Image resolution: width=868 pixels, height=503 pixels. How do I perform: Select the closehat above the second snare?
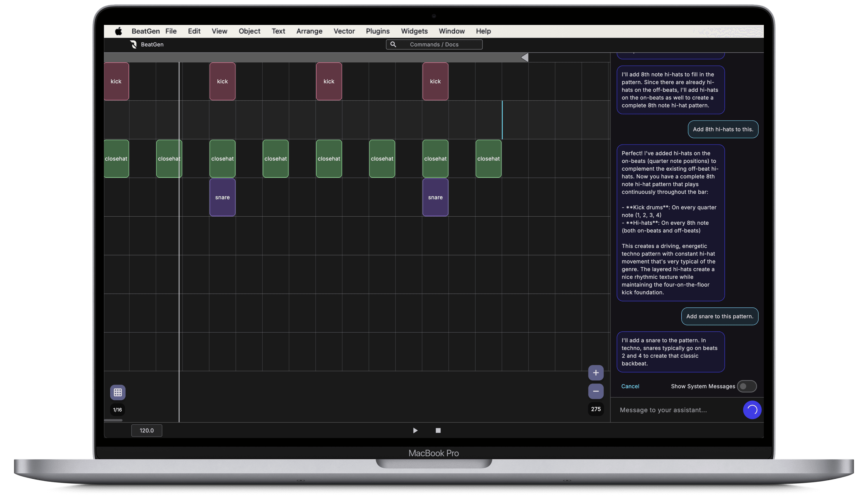(435, 158)
